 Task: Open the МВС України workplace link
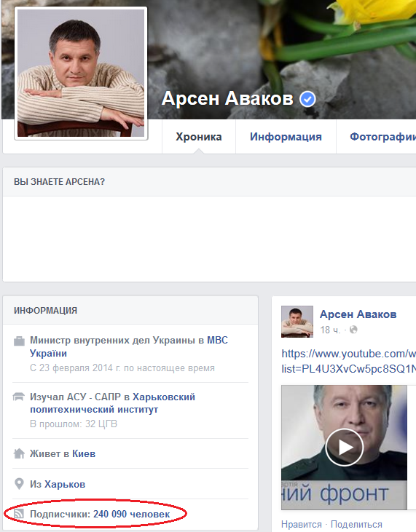click(x=129, y=346)
